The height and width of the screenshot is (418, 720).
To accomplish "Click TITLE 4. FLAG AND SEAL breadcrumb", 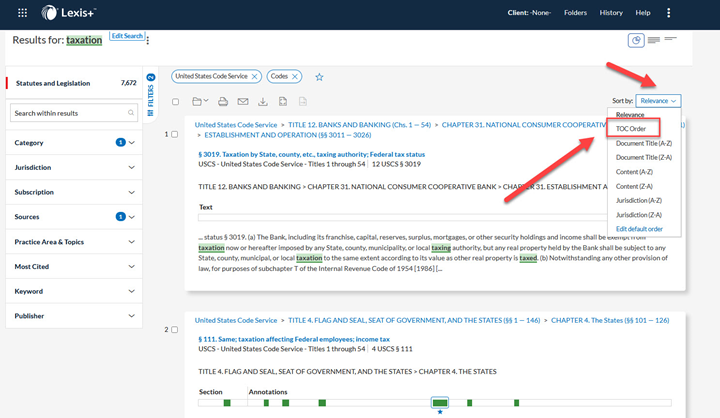I will pyautogui.click(x=414, y=320).
